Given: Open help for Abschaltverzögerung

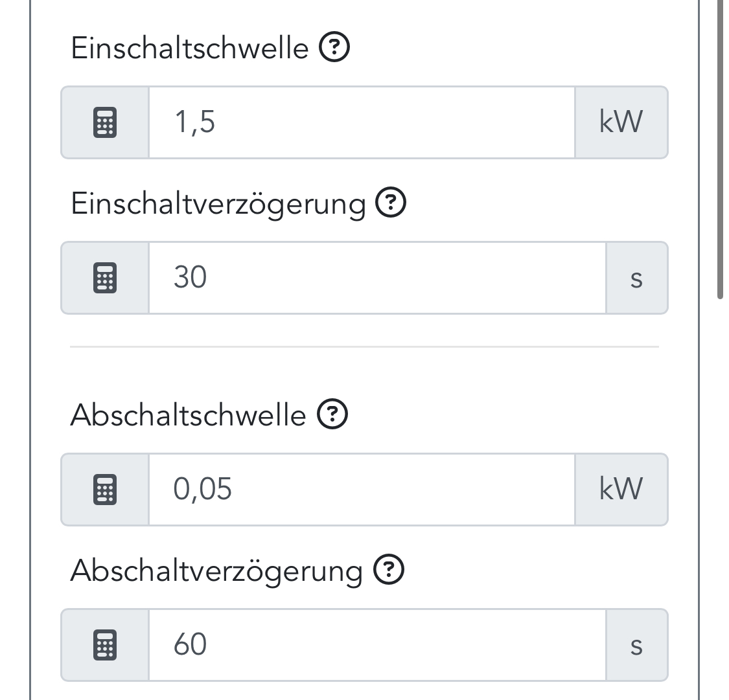Looking at the screenshot, I should coord(389,570).
